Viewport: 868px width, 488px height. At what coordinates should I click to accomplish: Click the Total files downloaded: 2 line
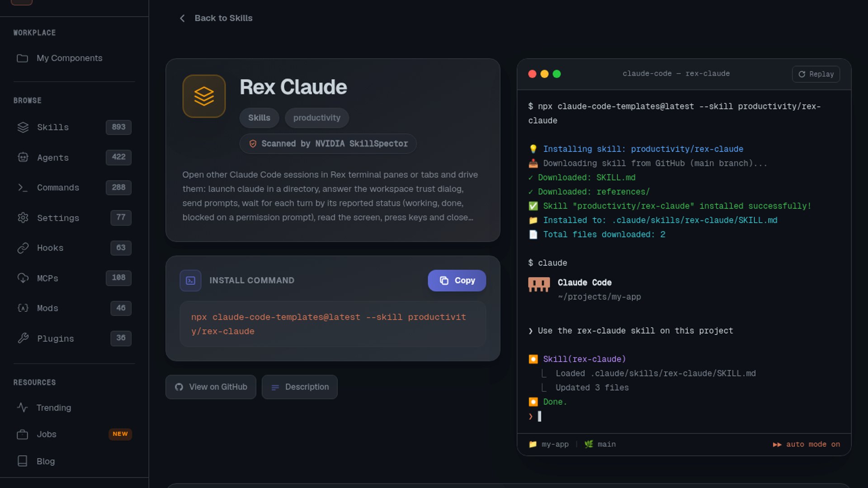[597, 235]
